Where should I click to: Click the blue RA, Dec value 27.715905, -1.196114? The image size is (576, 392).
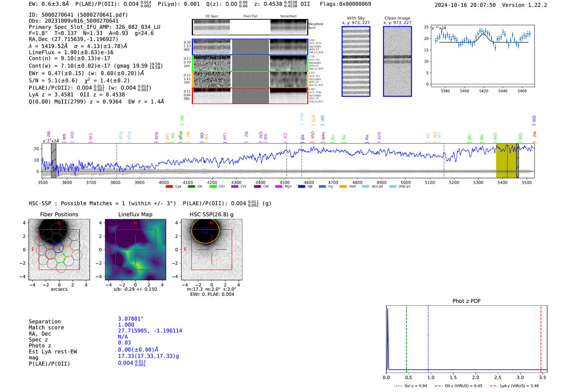pos(150,331)
